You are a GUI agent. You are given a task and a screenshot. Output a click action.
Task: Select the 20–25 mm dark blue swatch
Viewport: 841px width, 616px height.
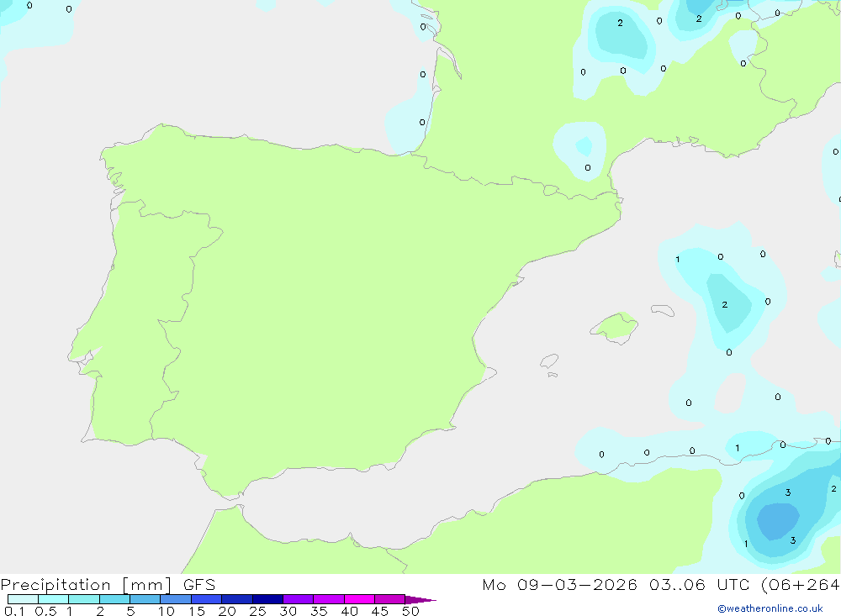[236, 599]
